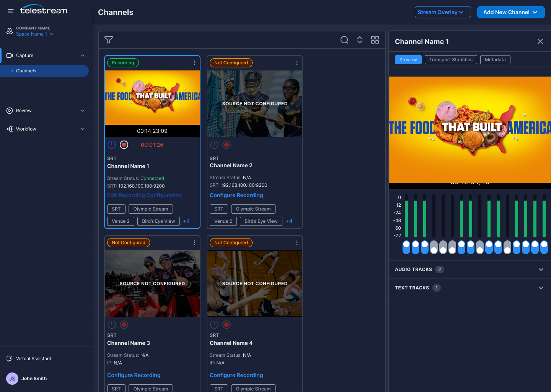Click Bird's Eye View tag on Channel Name 2
Screen dimensions: 551x392
pos(261,221)
